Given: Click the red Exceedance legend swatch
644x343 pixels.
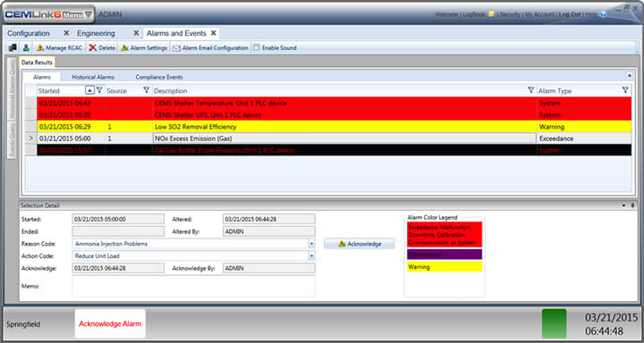Looking at the screenshot, I should click(445, 235).
